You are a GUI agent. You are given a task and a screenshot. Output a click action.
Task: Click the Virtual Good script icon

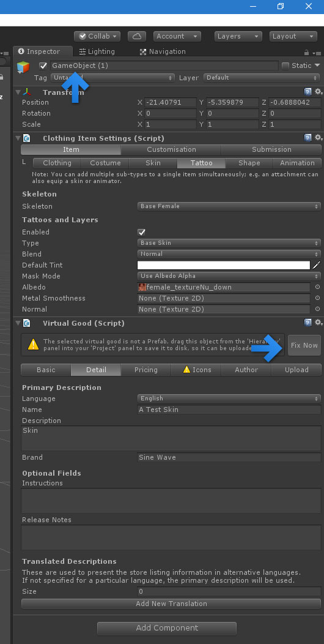pos(27,323)
